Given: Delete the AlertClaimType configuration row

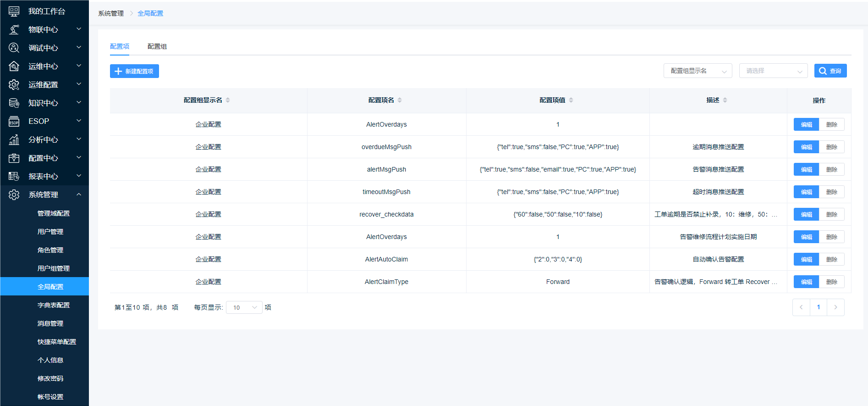Looking at the screenshot, I should (x=831, y=282).
